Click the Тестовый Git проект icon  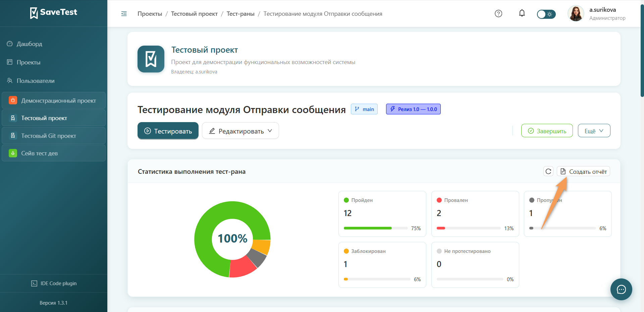pos(13,136)
